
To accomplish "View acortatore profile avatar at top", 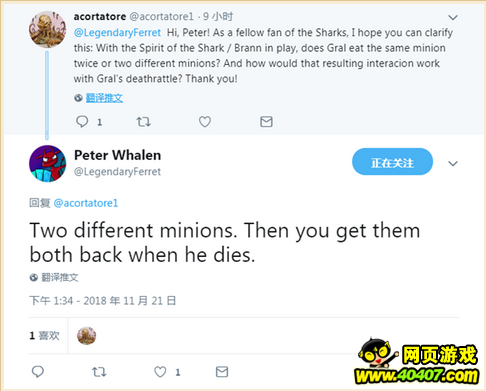I will [x=47, y=29].
